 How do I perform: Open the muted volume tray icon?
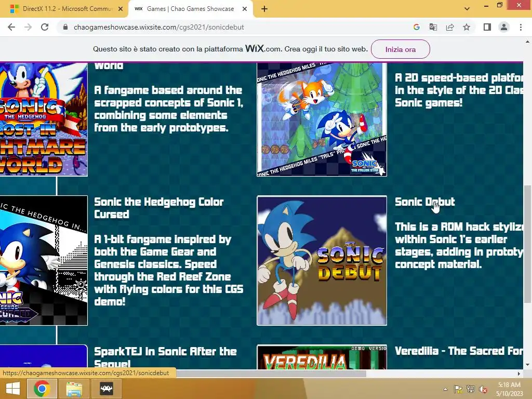[x=483, y=389]
